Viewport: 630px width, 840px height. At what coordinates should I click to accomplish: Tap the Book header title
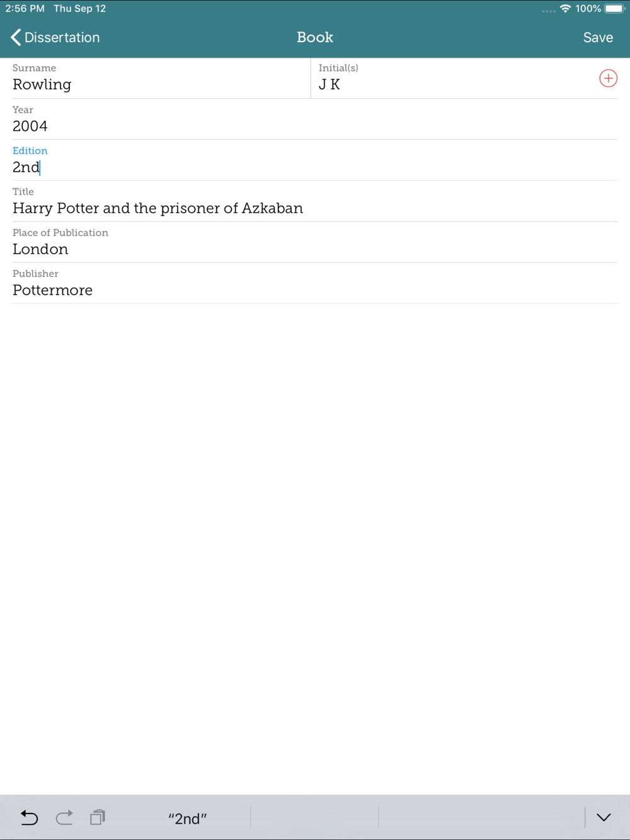(x=315, y=38)
